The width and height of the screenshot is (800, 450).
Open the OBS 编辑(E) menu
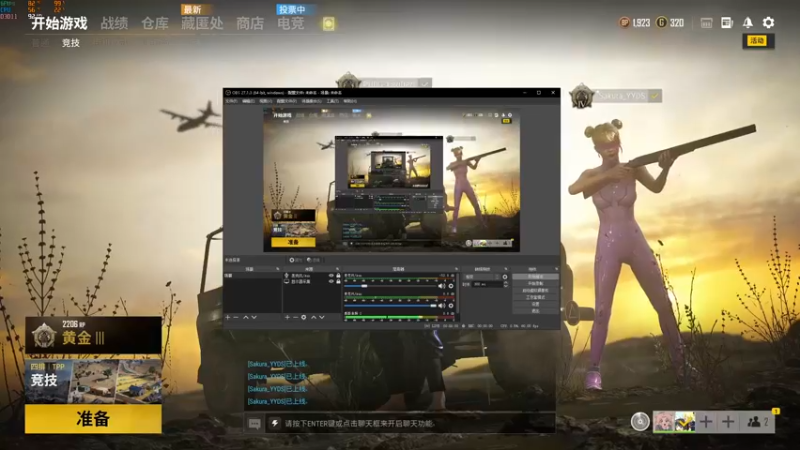(x=248, y=101)
